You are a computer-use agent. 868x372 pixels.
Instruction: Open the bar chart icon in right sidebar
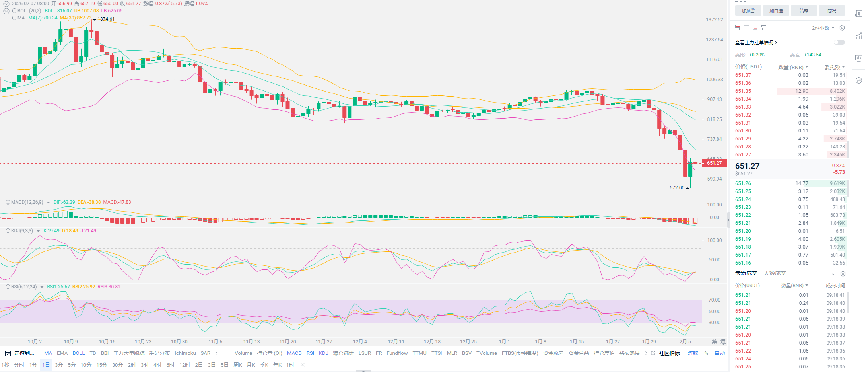(x=859, y=58)
